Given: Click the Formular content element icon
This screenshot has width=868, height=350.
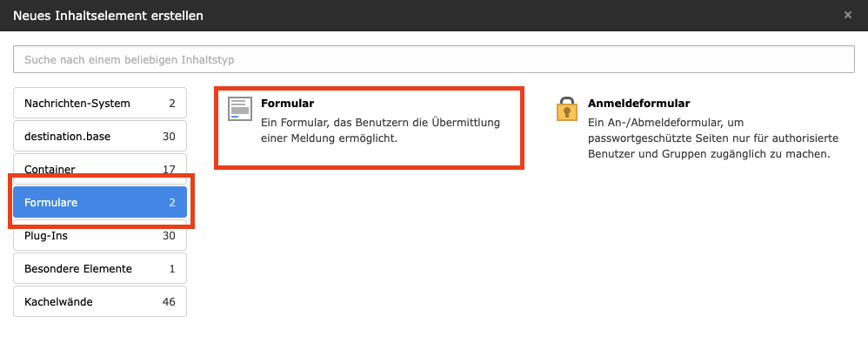Looking at the screenshot, I should click(x=239, y=109).
